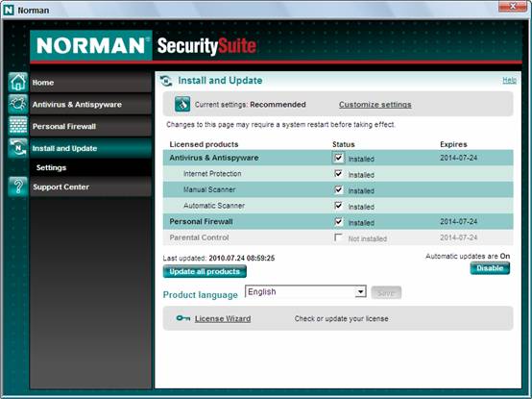Click the Parental Control product row label
532x399 pixels.
[x=199, y=237]
